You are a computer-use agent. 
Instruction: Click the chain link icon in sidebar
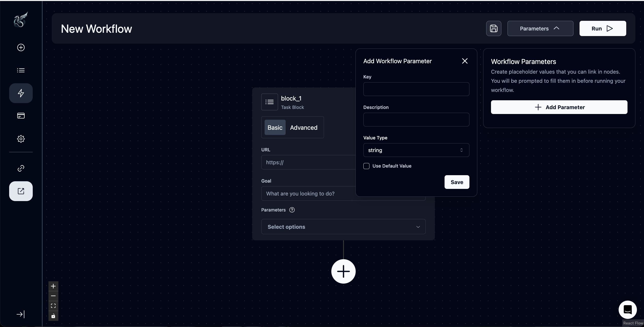pyautogui.click(x=21, y=168)
